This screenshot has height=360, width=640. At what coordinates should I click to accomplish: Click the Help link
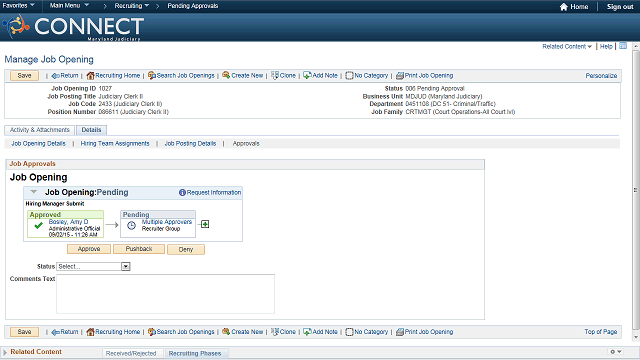(x=606, y=47)
